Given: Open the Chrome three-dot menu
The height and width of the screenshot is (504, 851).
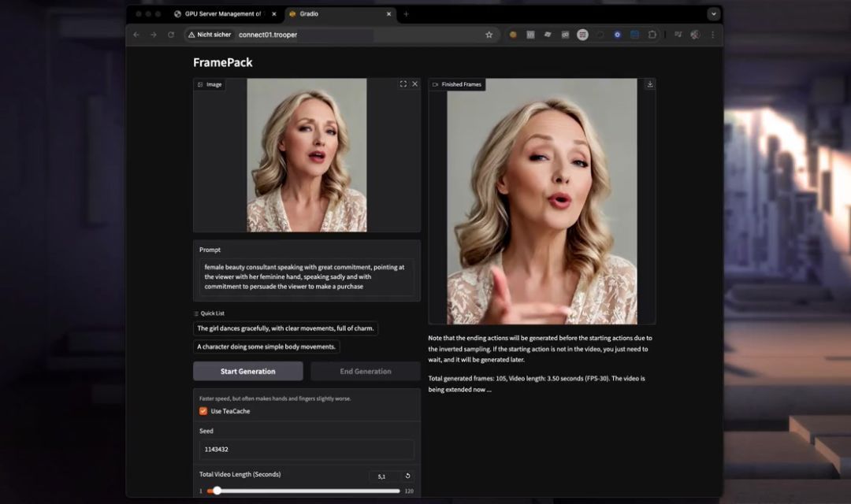Looking at the screenshot, I should point(712,35).
